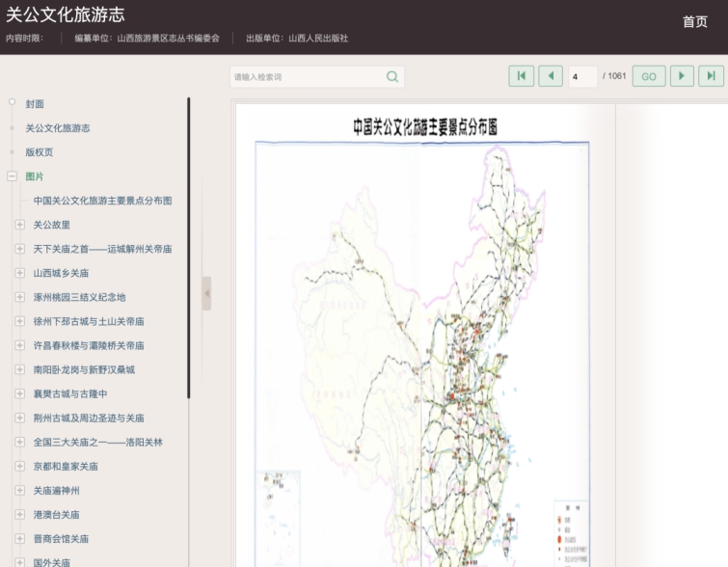The image size is (728, 567).
Task: Select 版权页 in the contents tree
Action: (40, 152)
